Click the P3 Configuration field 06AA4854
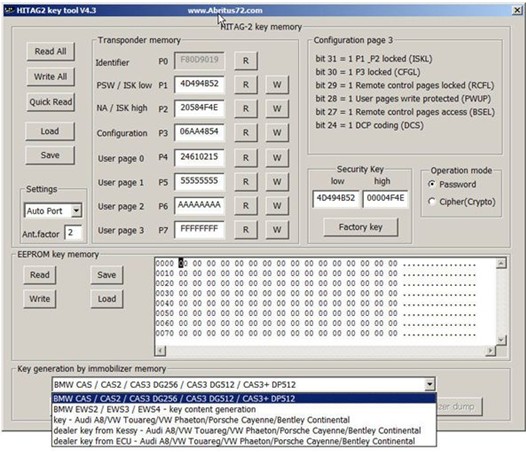This screenshot has height=452, width=526. tap(199, 132)
